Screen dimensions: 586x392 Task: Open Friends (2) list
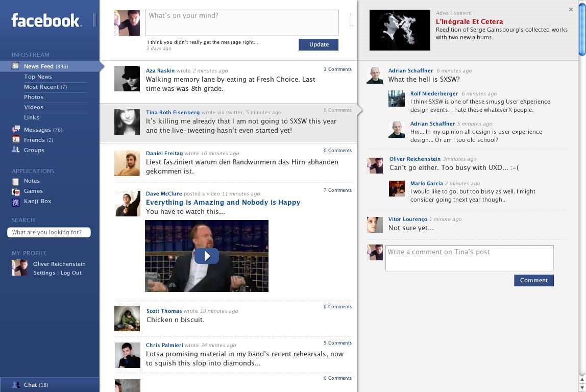coord(38,140)
